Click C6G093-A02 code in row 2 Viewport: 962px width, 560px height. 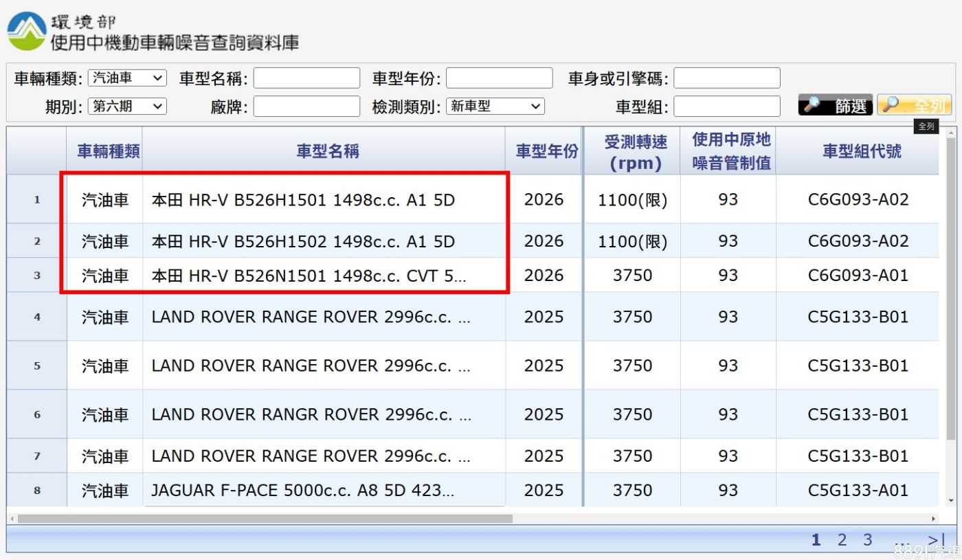pyautogui.click(x=858, y=241)
